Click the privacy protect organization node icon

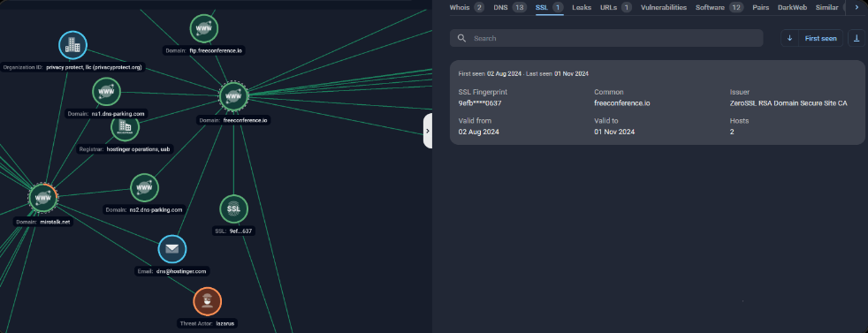point(73,45)
